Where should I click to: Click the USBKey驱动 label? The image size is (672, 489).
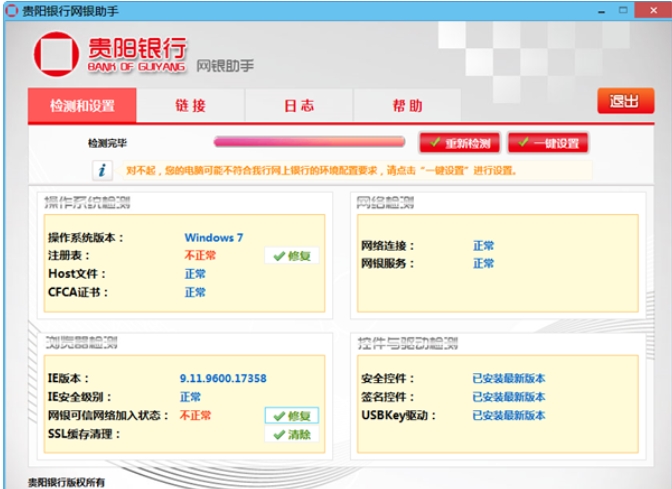[399, 415]
